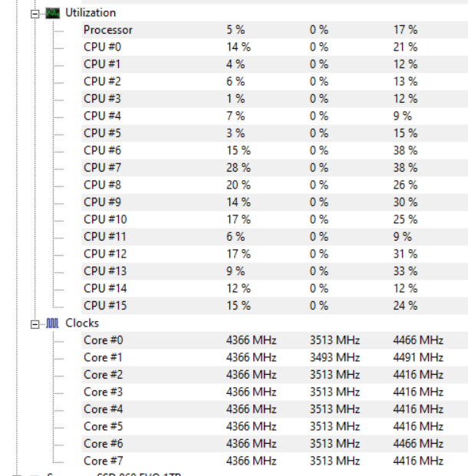Select the Processor utilization row
The height and width of the screenshot is (476, 468).
coord(275,30)
